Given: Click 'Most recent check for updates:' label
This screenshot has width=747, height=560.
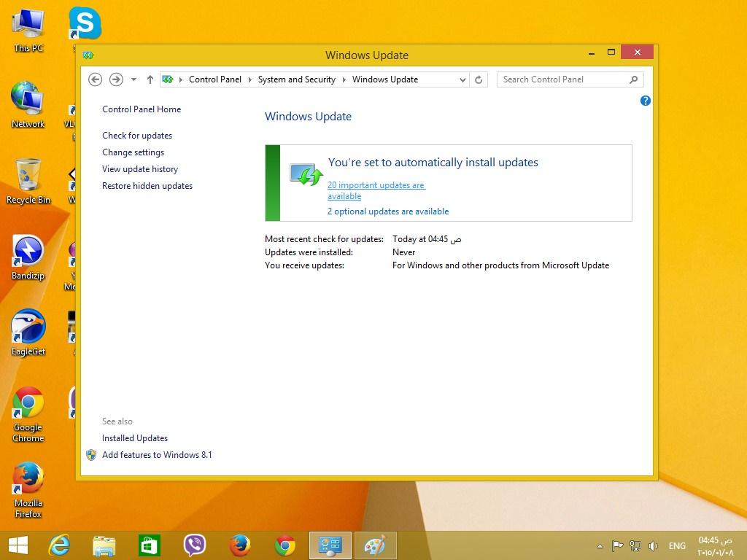Looking at the screenshot, I should click(324, 239).
